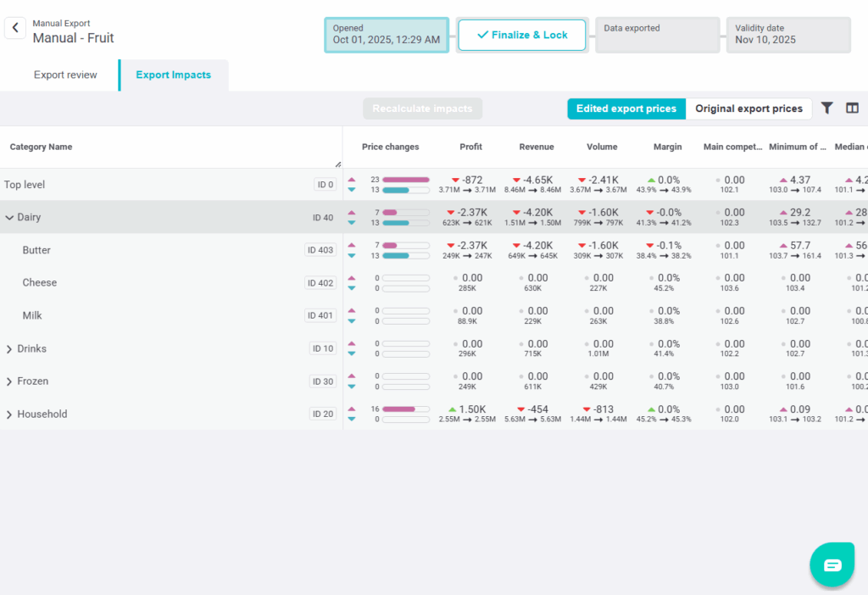Open the column layout icon
Image resolution: width=868 pixels, height=595 pixels.
coord(852,108)
